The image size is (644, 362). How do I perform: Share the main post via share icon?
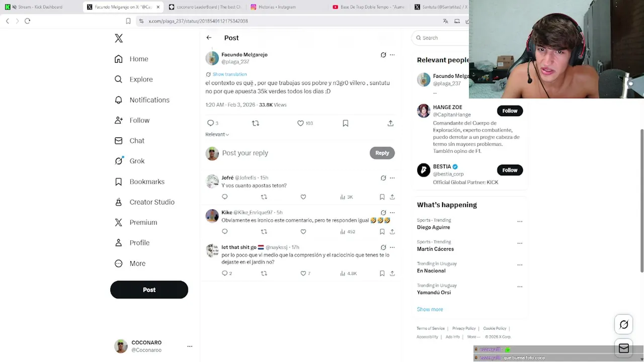click(x=390, y=123)
